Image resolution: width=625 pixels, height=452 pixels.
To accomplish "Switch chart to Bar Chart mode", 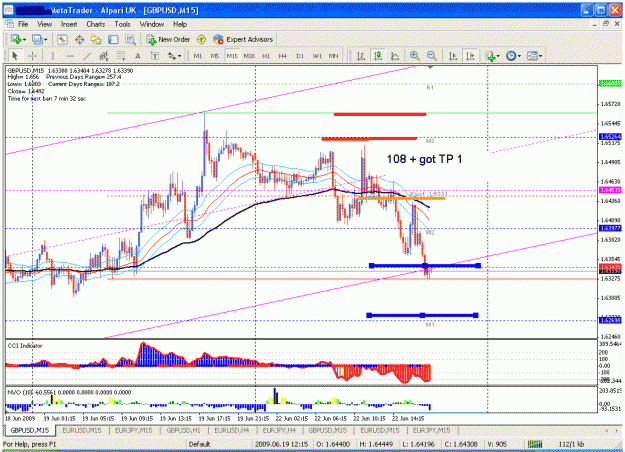I will point(361,56).
